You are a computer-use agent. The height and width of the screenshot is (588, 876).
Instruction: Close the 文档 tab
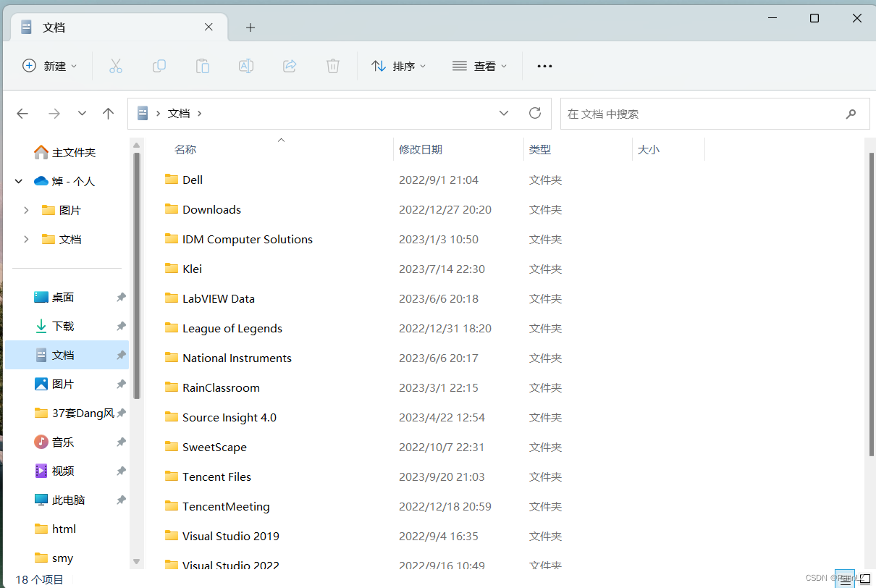pyautogui.click(x=209, y=28)
